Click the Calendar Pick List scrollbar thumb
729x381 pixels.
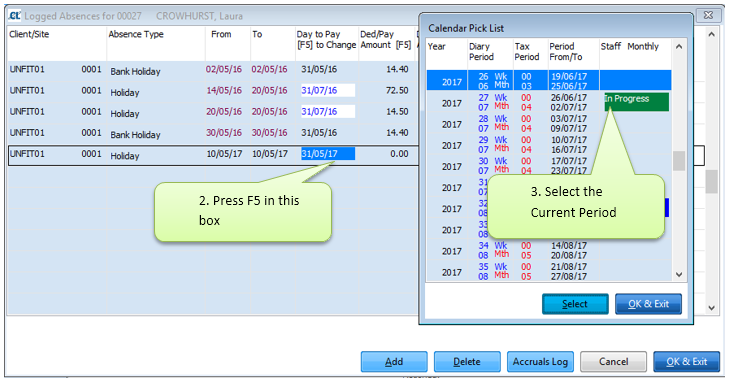679,160
